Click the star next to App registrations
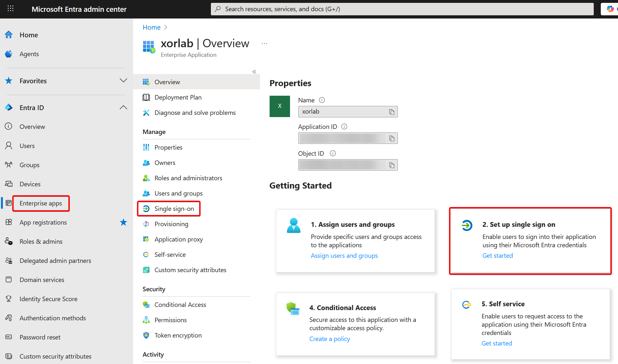Screen dimensions: 618x364 pyautogui.click(x=123, y=222)
